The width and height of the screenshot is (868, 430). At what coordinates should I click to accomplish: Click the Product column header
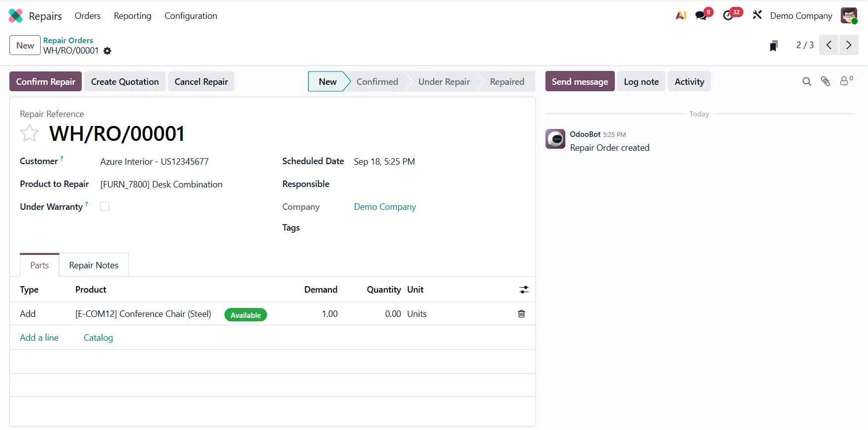(x=91, y=290)
